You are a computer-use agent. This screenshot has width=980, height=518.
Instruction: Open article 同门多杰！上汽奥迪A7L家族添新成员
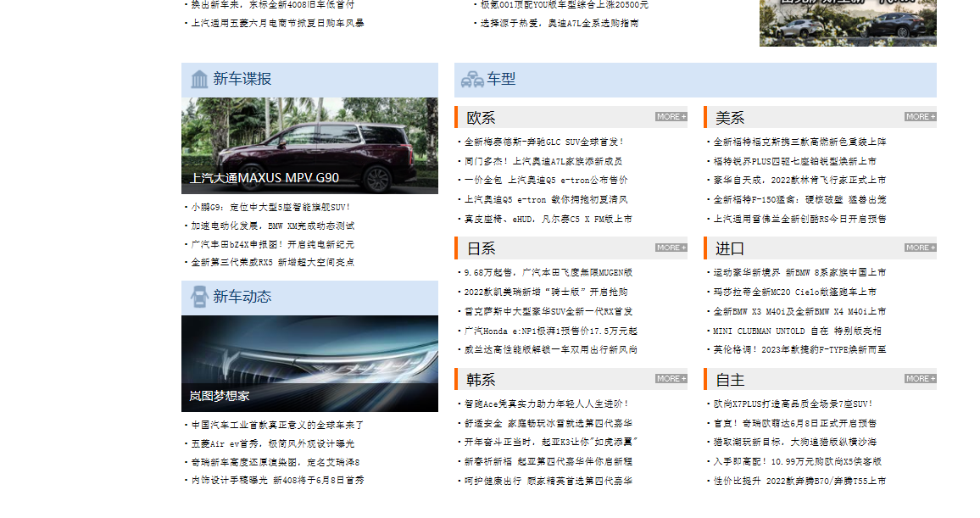click(543, 161)
